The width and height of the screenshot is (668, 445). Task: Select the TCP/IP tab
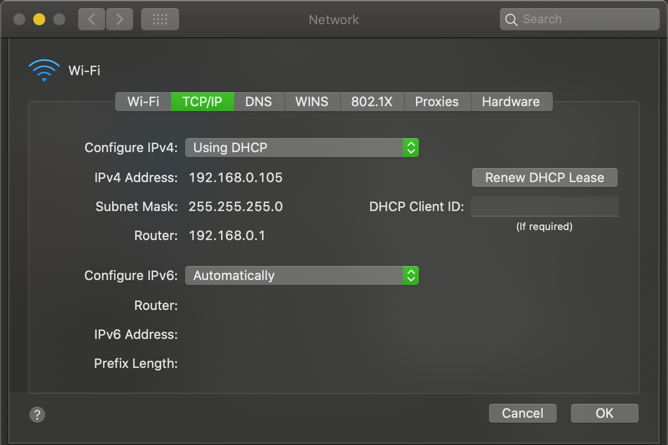coord(202,101)
